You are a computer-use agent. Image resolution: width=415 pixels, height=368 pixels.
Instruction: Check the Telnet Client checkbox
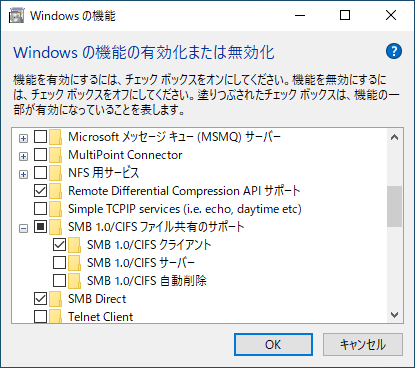(41, 316)
